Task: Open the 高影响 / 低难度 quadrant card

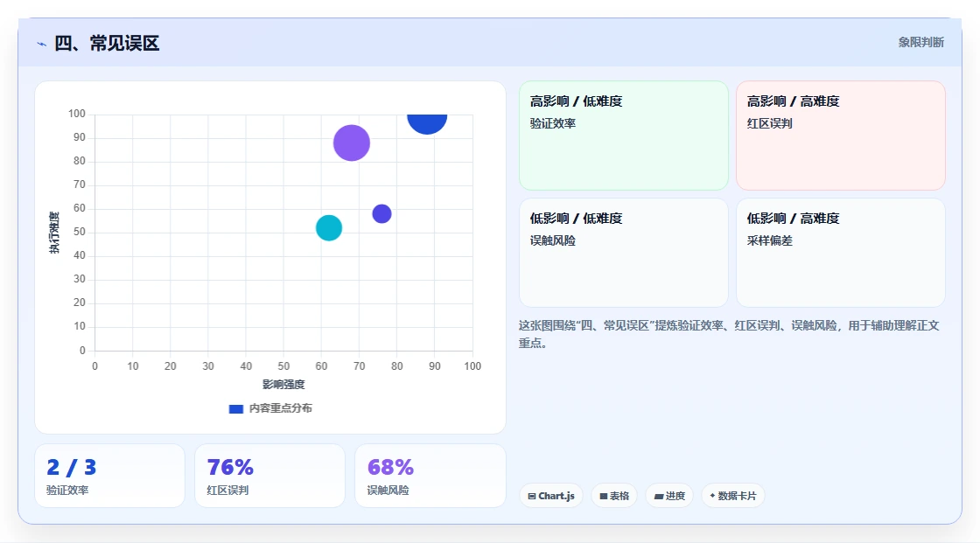Action: [x=624, y=135]
